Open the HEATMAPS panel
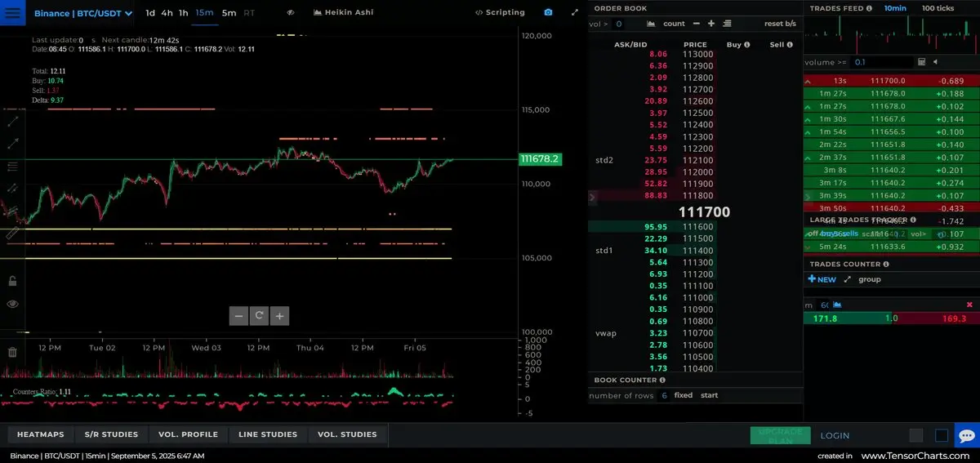 [x=41, y=434]
